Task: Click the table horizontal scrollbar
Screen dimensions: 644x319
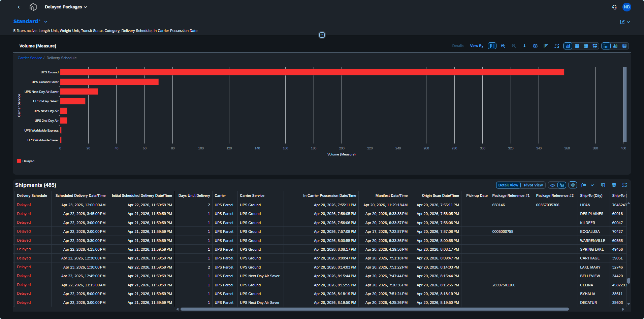Action: [375, 309]
